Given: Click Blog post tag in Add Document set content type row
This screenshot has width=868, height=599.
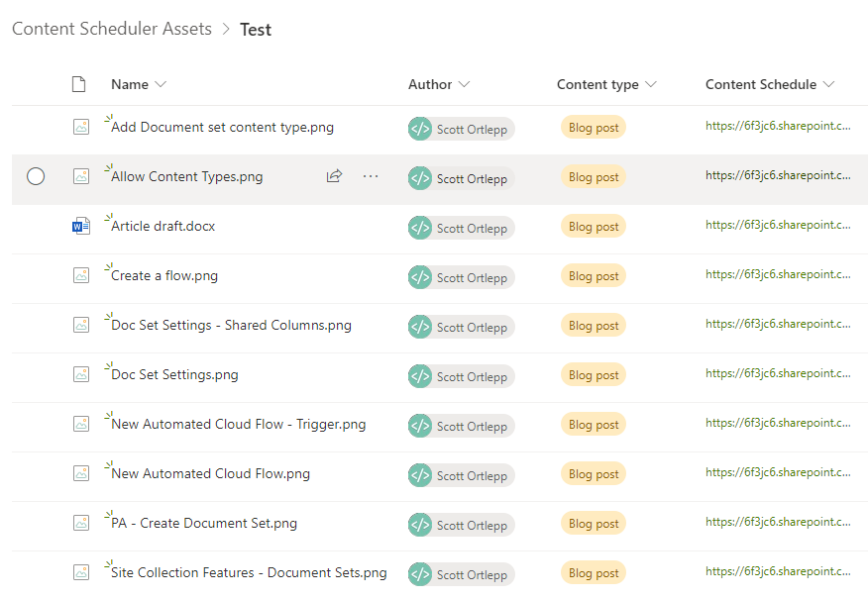Looking at the screenshot, I should click(x=594, y=128).
